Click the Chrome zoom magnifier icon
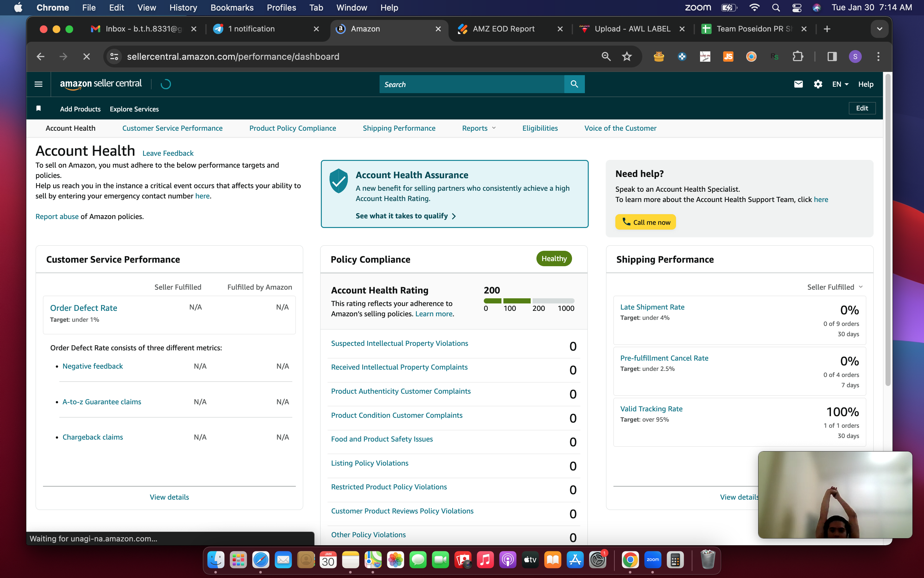924x578 pixels. point(606,57)
